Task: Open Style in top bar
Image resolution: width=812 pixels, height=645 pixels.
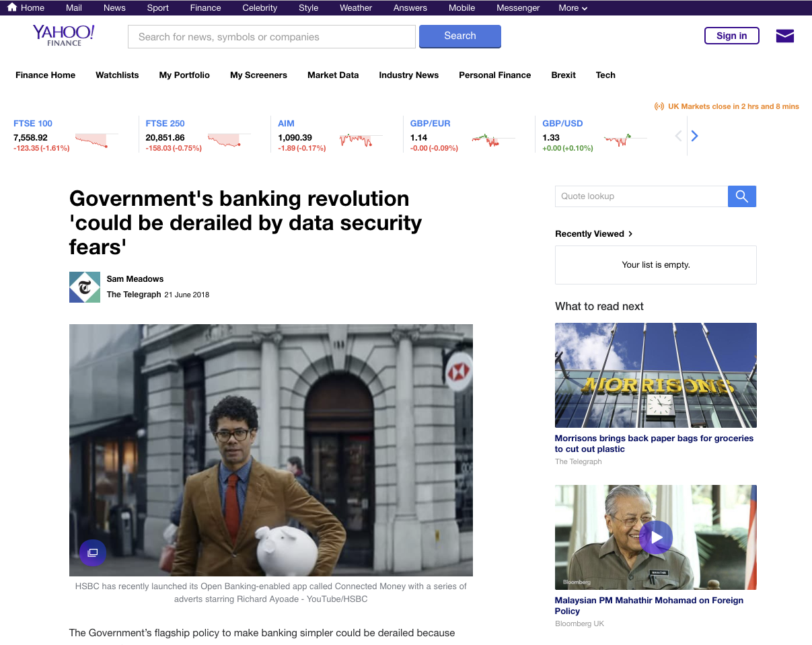Action: coord(309,8)
